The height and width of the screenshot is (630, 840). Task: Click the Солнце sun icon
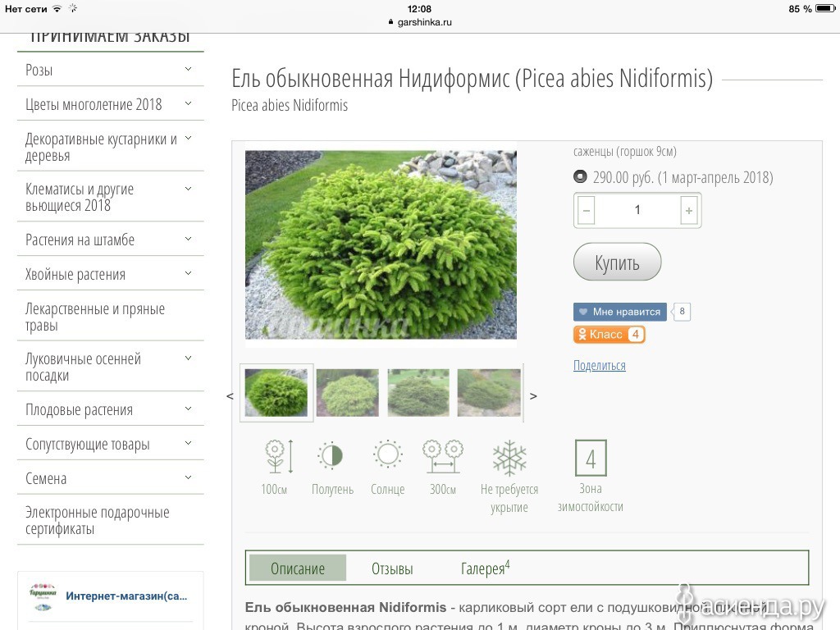pyautogui.click(x=387, y=454)
